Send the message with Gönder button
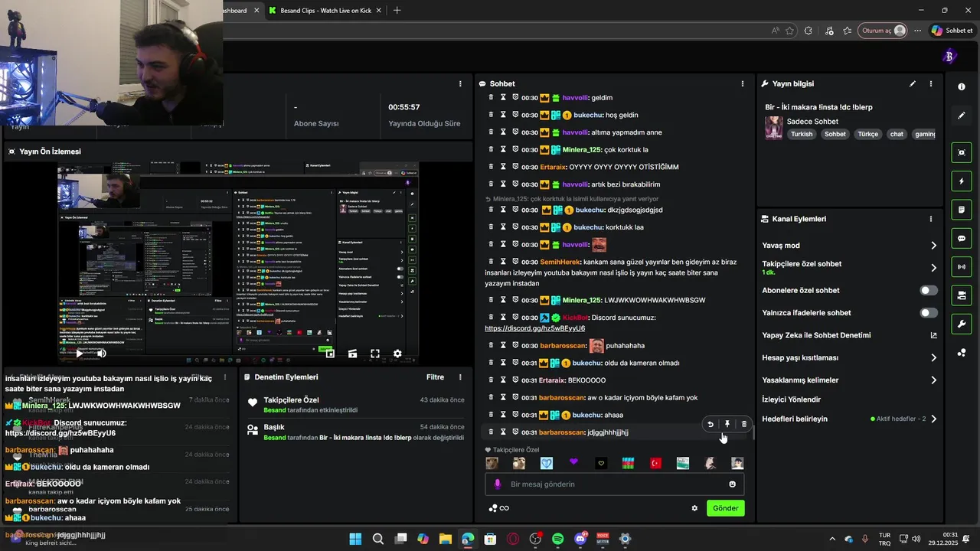Image resolution: width=980 pixels, height=551 pixels. pyautogui.click(x=726, y=508)
